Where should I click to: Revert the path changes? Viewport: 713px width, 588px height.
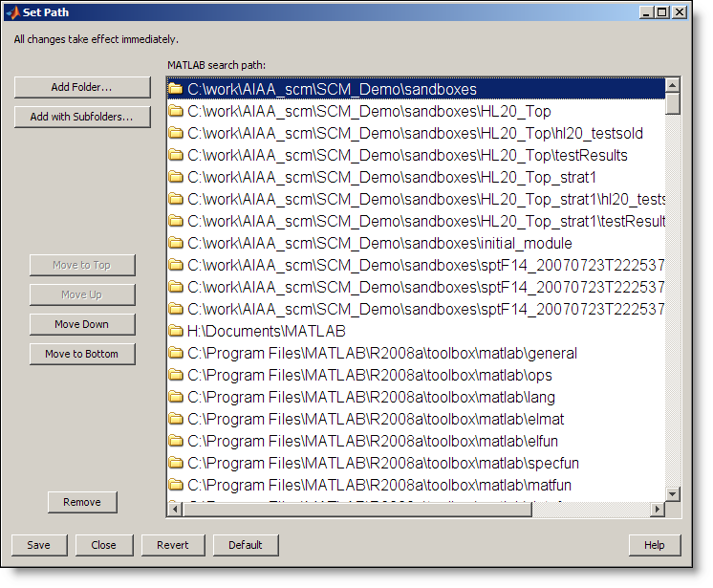point(173,545)
